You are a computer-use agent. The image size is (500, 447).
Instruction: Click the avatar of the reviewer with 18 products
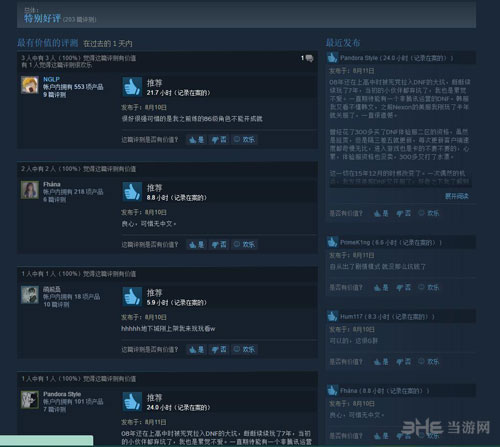(30, 295)
